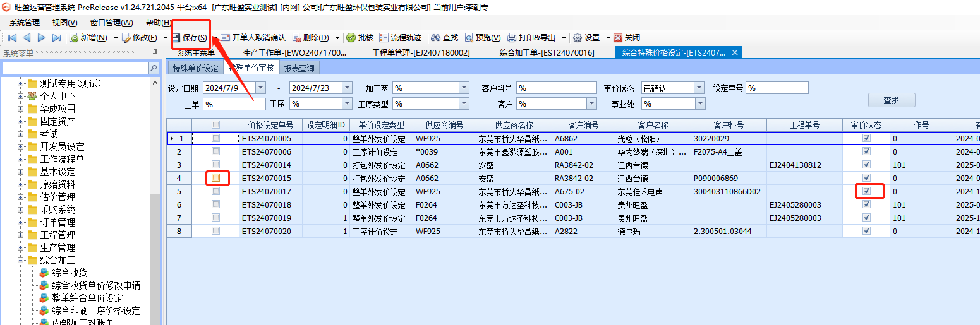
Task: Click the system menu search magnifier icon
Action: (x=154, y=68)
